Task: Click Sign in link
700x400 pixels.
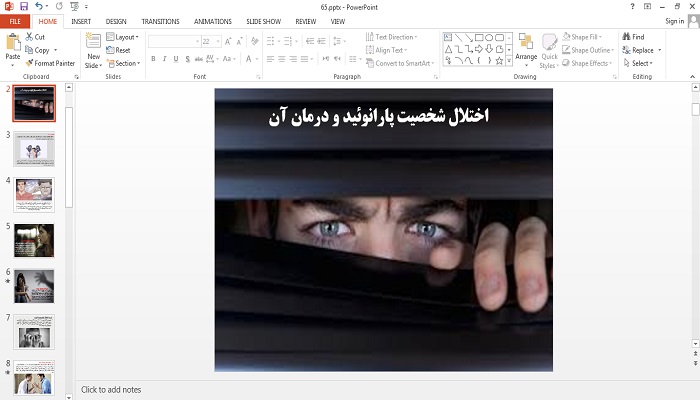Action: pos(675,21)
